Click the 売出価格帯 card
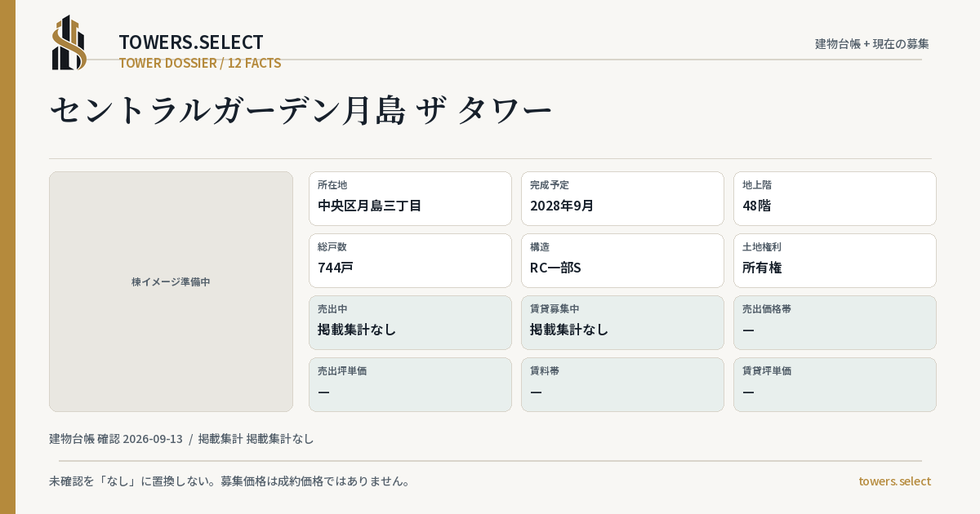 (835, 322)
